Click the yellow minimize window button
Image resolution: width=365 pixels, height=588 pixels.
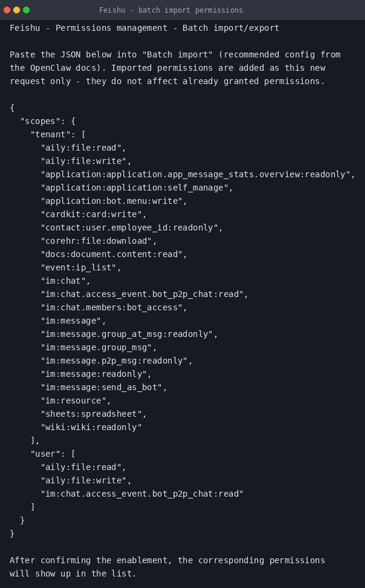17,10
